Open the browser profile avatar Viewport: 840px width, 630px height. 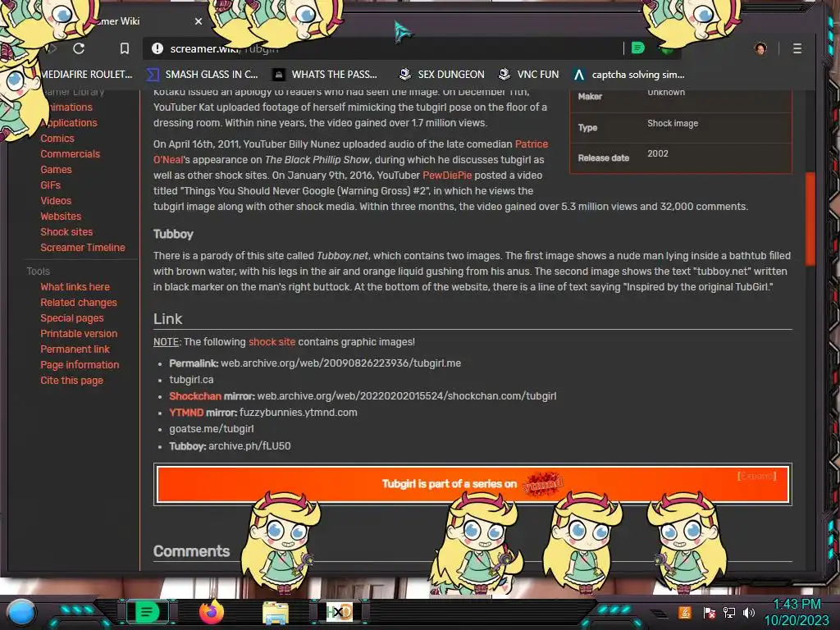pos(760,48)
